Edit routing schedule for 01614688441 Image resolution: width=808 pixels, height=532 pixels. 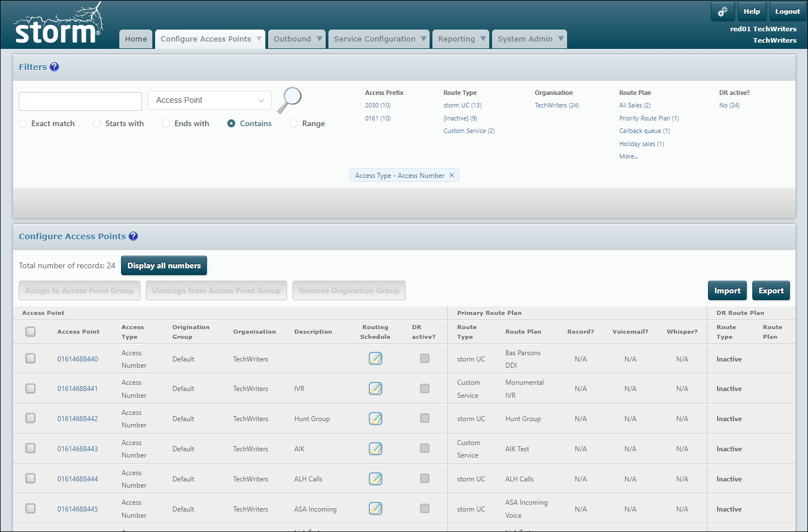click(376, 389)
